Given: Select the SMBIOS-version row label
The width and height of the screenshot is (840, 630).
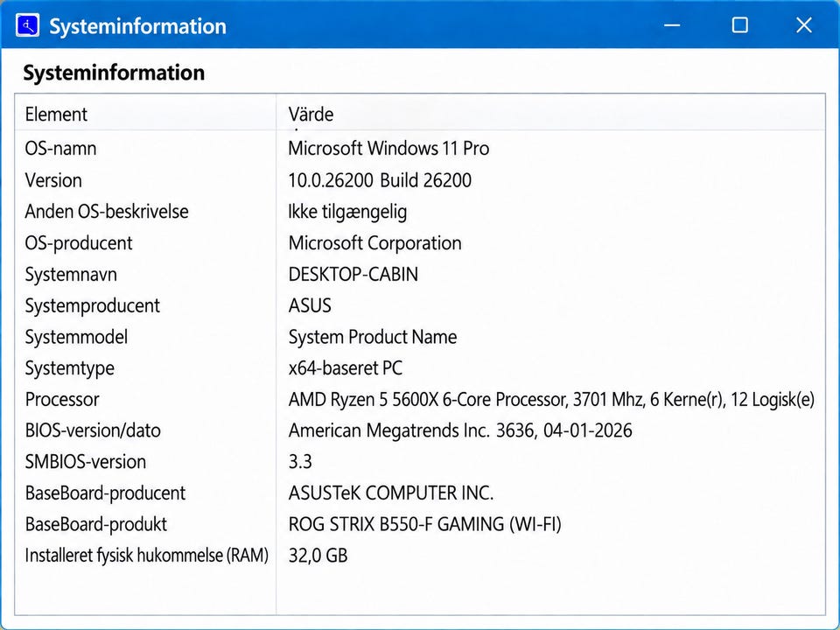Looking at the screenshot, I should 86,462.
